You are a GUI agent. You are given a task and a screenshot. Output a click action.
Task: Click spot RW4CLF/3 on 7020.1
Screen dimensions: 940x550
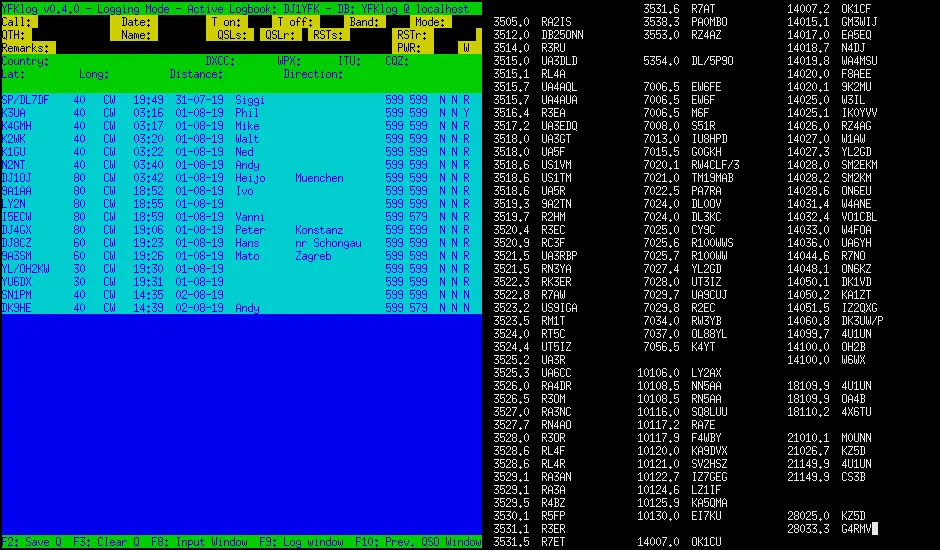(x=691, y=165)
